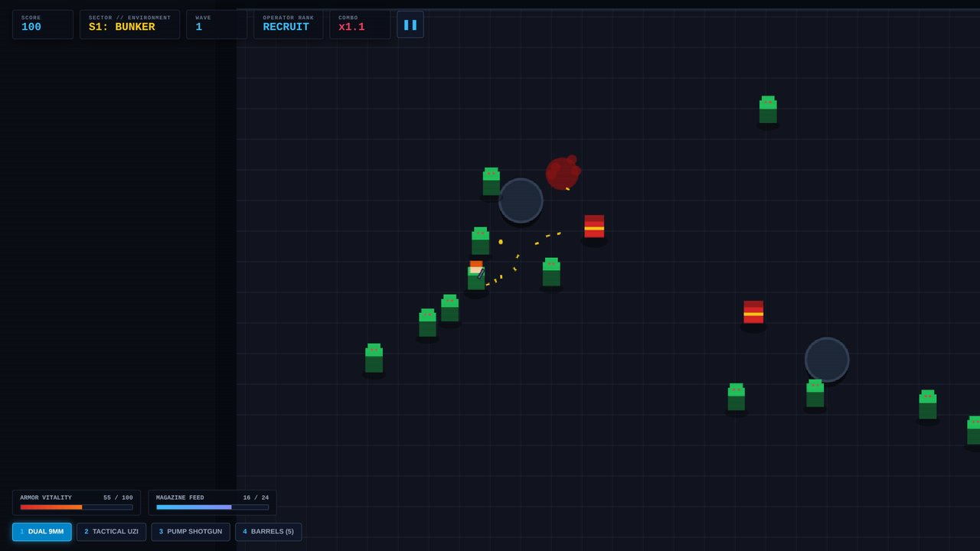
Task: Click the 16 / 24 magazine count
Action: pos(256,497)
